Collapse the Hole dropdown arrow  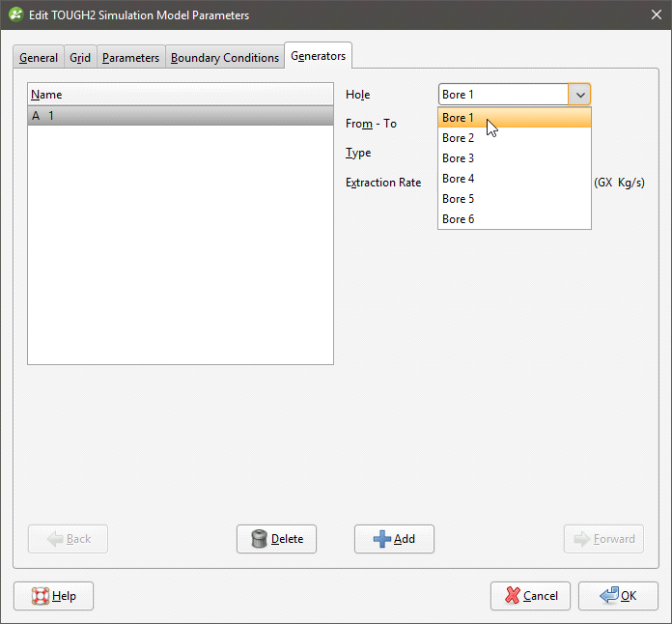pos(579,95)
